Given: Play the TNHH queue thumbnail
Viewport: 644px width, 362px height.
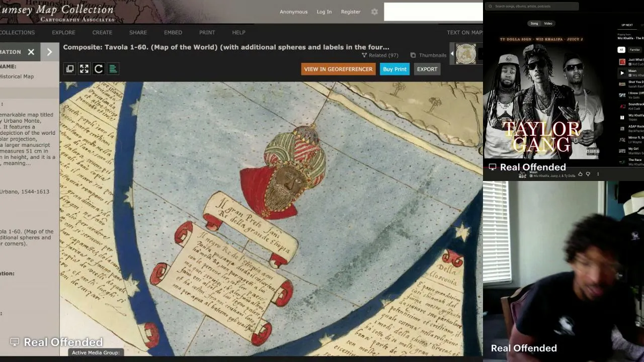Looking at the screenshot, I should [x=622, y=117].
